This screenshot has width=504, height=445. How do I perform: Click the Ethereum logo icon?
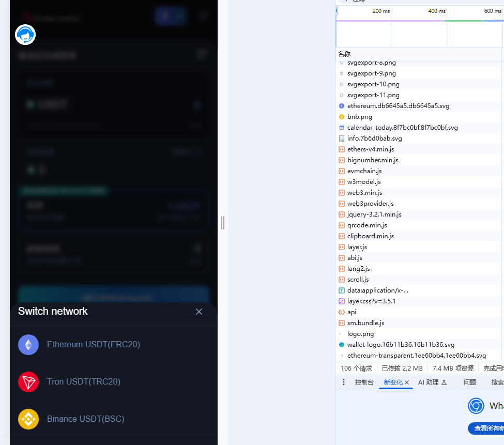click(28, 345)
